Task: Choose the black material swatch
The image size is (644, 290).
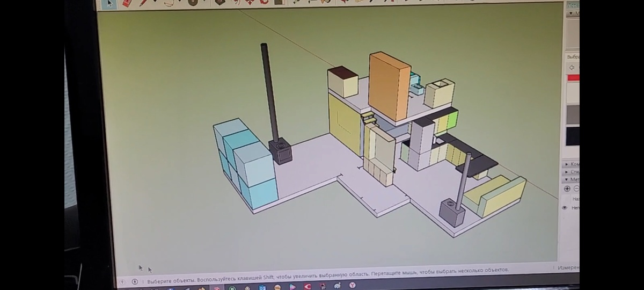Action: pos(573,136)
